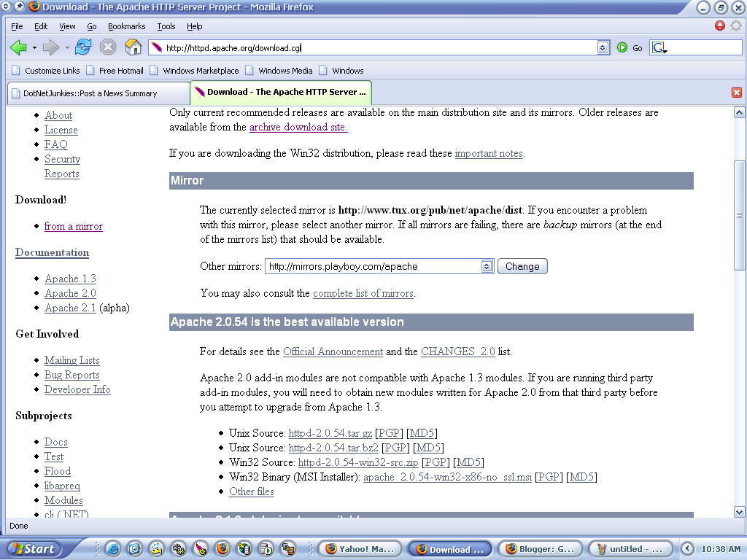Open the 'from a mirror' sidebar link
Image resolution: width=747 pixels, height=560 pixels.
(x=74, y=226)
